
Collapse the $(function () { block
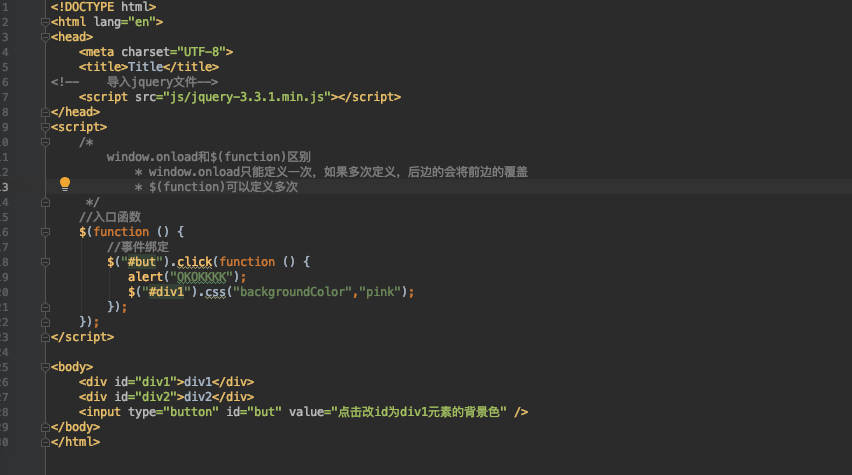point(46,233)
